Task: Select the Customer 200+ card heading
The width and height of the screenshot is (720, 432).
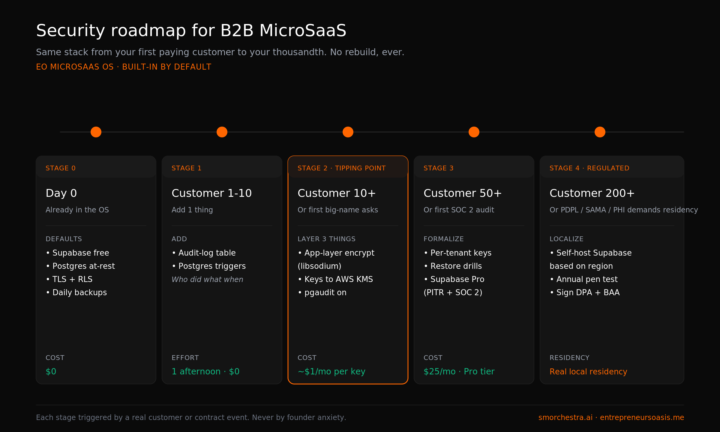Action: [x=592, y=193]
